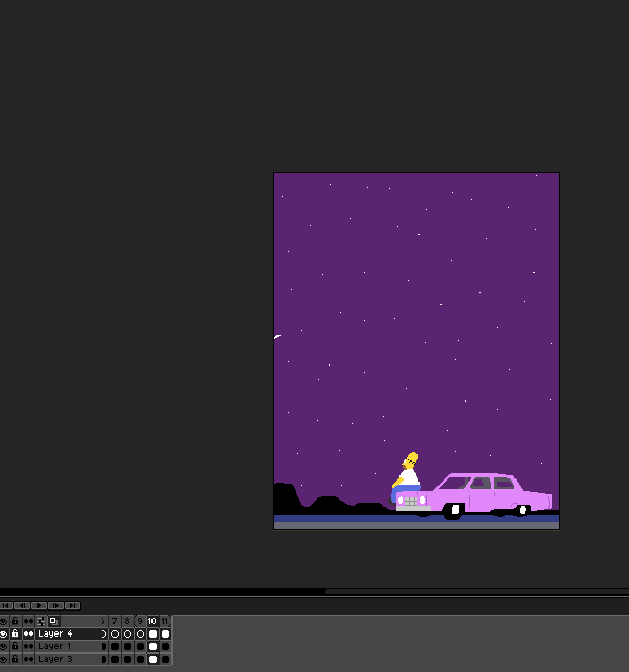Toggle continuous cels for all layers in header
This screenshot has height=672, width=629.
click(28, 621)
